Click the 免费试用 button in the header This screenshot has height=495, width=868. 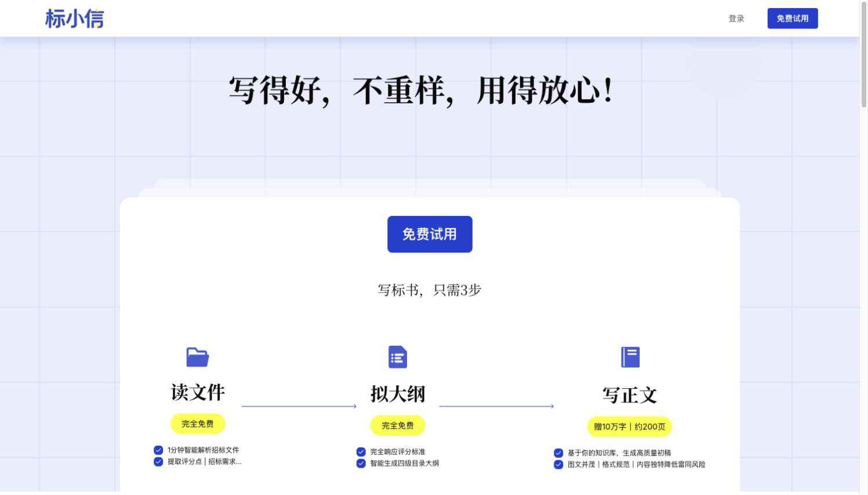click(793, 19)
